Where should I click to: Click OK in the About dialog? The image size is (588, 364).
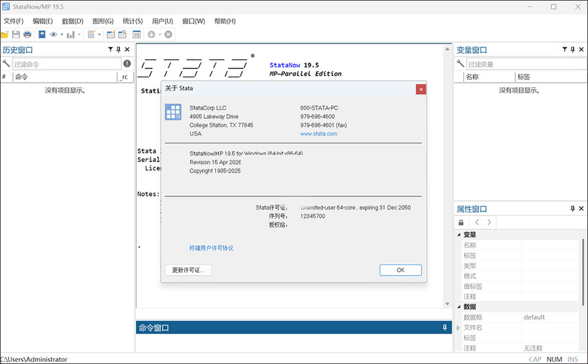click(x=400, y=270)
